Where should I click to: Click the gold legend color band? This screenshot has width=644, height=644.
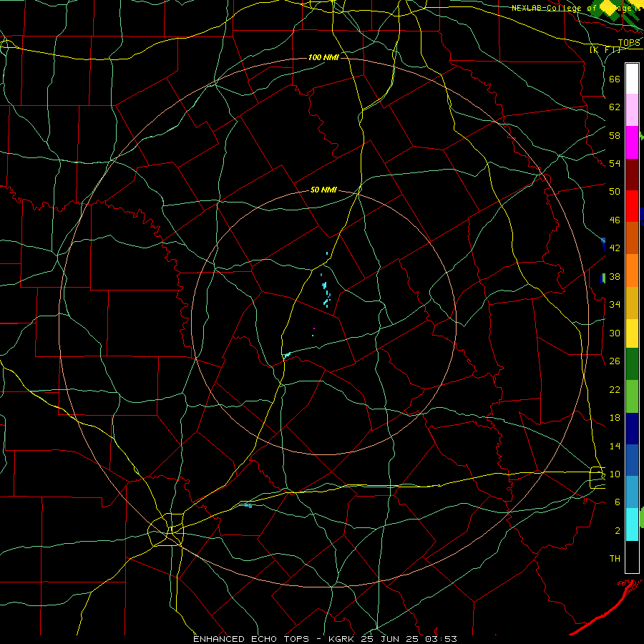click(632, 303)
